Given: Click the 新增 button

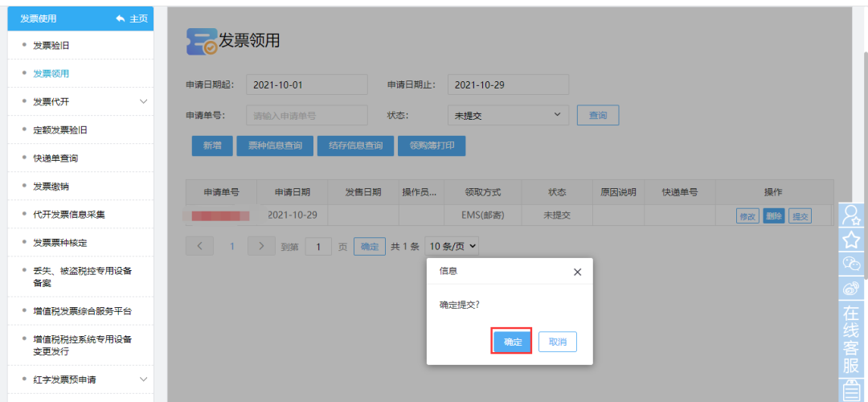Looking at the screenshot, I should [212, 146].
